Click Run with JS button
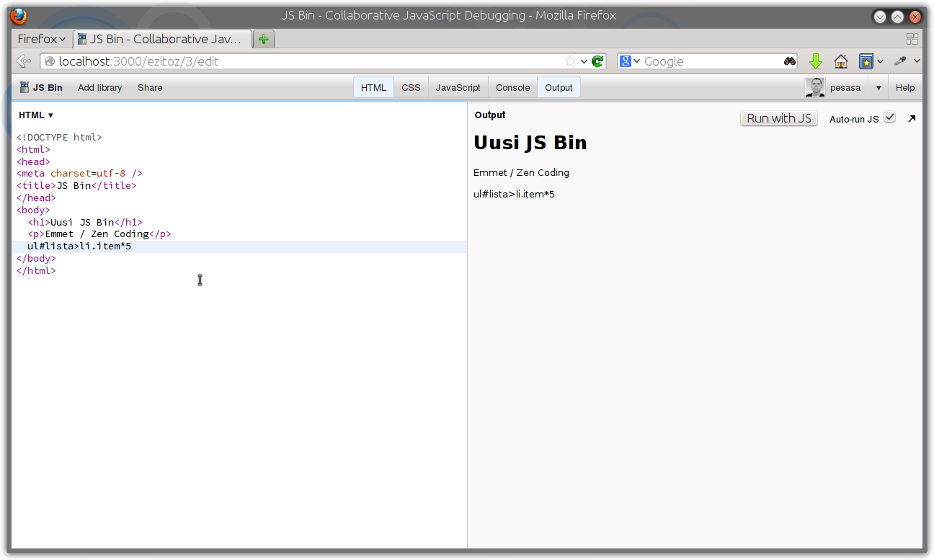 [779, 118]
